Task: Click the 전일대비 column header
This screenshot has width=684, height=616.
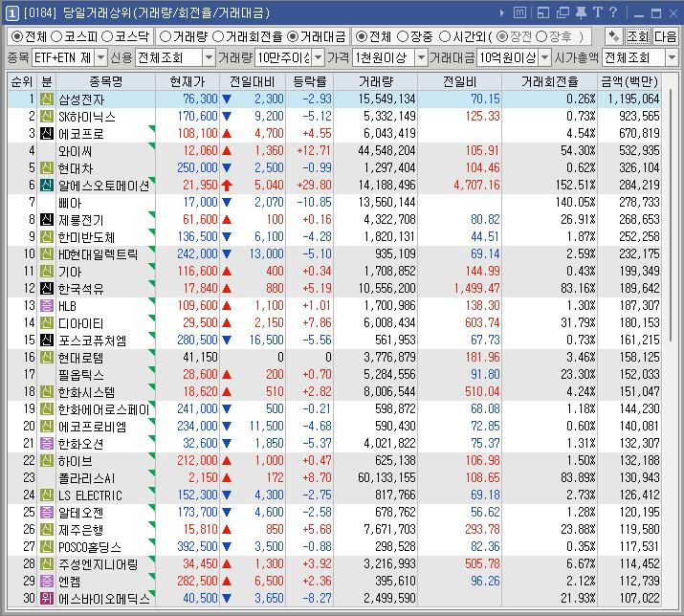Action: (x=253, y=81)
